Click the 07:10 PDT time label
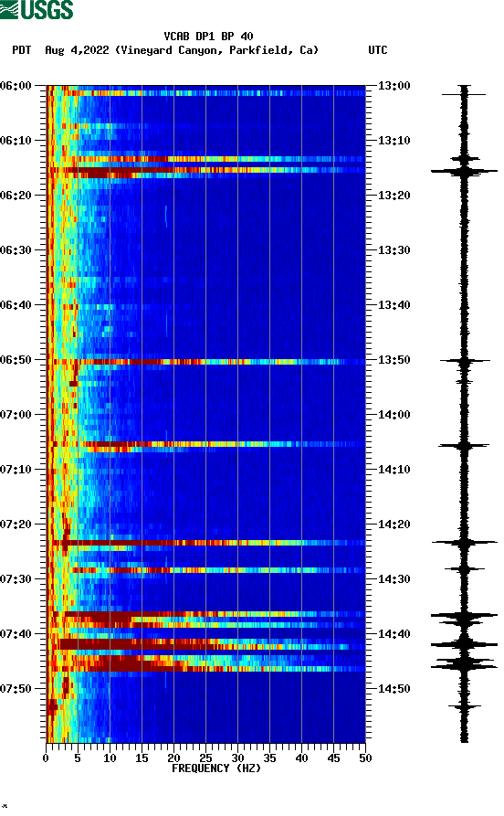 [16, 470]
